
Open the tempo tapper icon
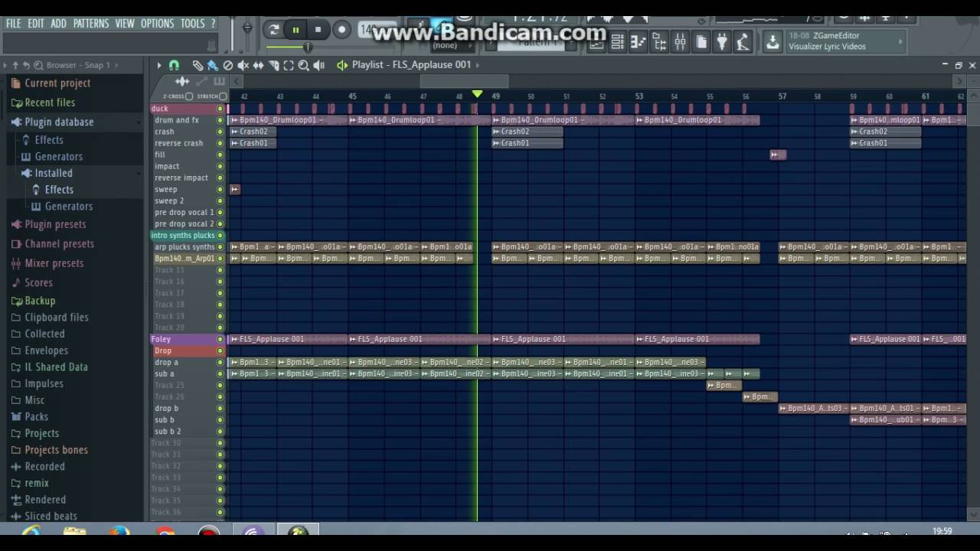point(742,43)
